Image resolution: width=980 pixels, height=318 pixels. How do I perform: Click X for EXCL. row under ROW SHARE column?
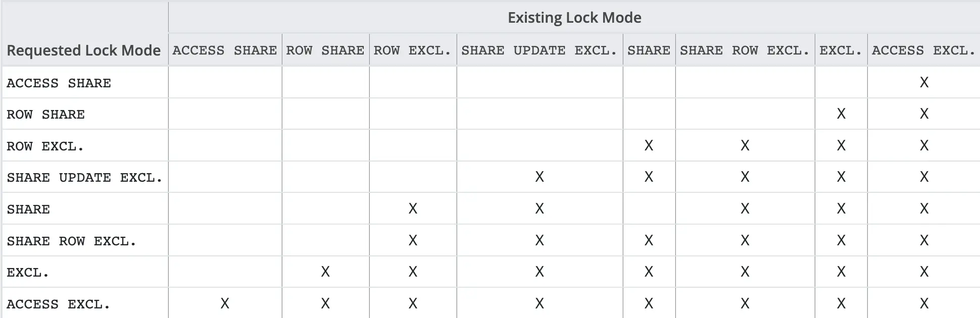click(x=325, y=272)
